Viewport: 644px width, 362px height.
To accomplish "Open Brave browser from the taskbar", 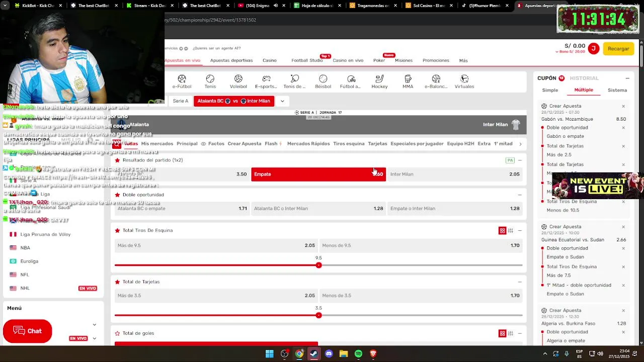I will (x=373, y=354).
